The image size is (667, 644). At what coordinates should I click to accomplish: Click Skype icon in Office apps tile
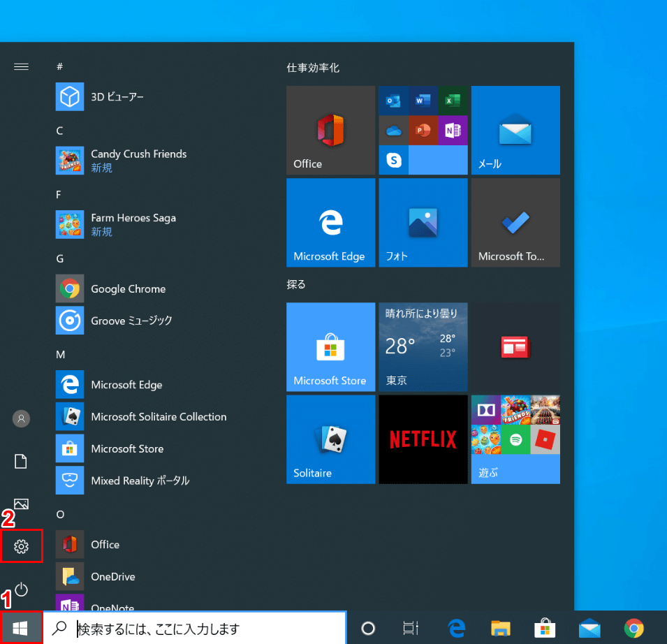393,160
